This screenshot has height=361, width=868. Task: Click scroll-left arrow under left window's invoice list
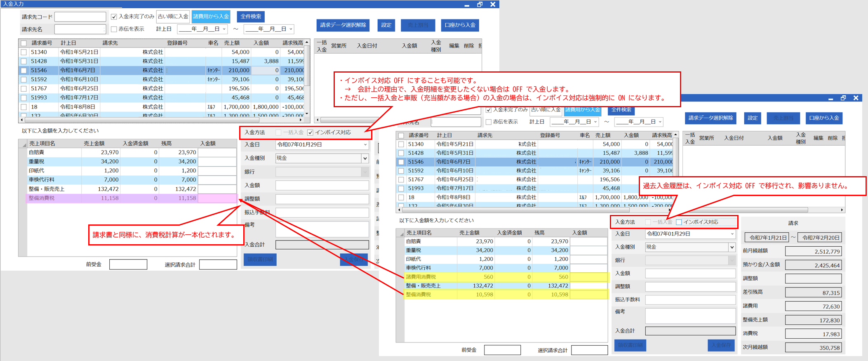point(21,120)
